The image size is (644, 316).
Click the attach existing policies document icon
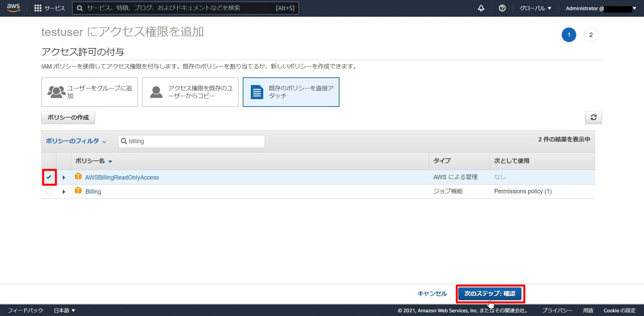click(x=257, y=92)
